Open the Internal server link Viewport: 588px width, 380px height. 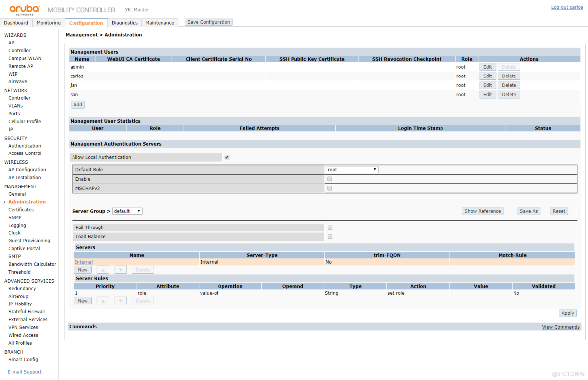tap(83, 262)
